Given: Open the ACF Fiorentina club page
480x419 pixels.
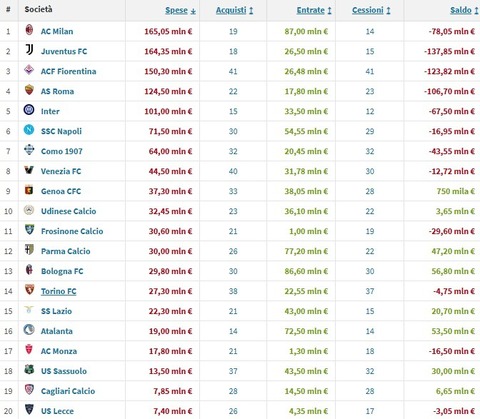Looking at the screenshot, I should click(x=68, y=71).
